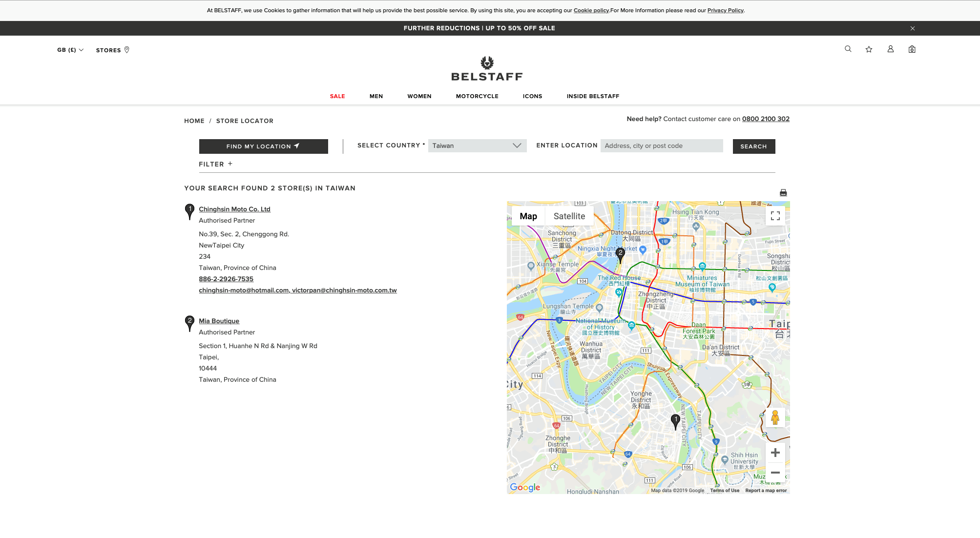Click the Street View pegman icon
The image size is (980, 538).
775,418
